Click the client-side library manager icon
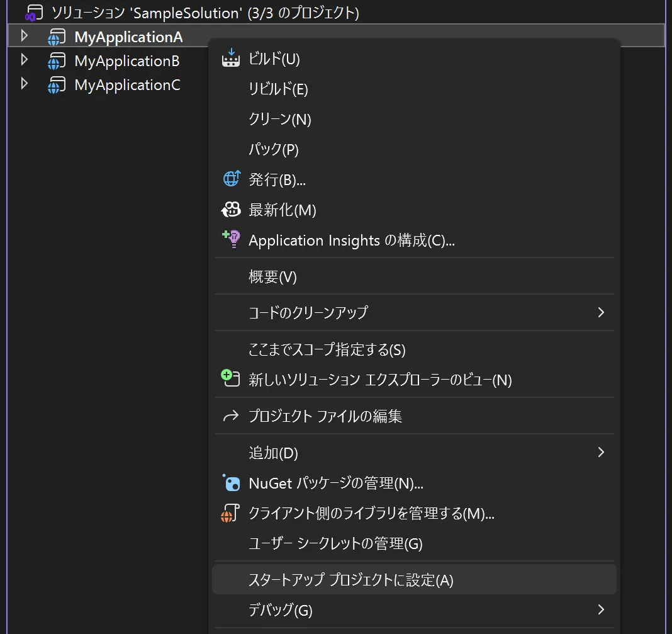Image resolution: width=672 pixels, height=634 pixels. 230,513
